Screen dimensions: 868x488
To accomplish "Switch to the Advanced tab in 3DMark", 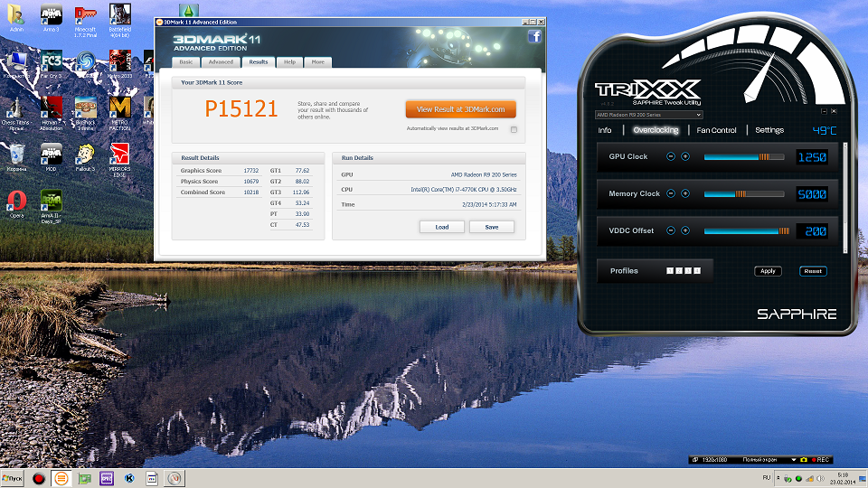I will click(221, 62).
